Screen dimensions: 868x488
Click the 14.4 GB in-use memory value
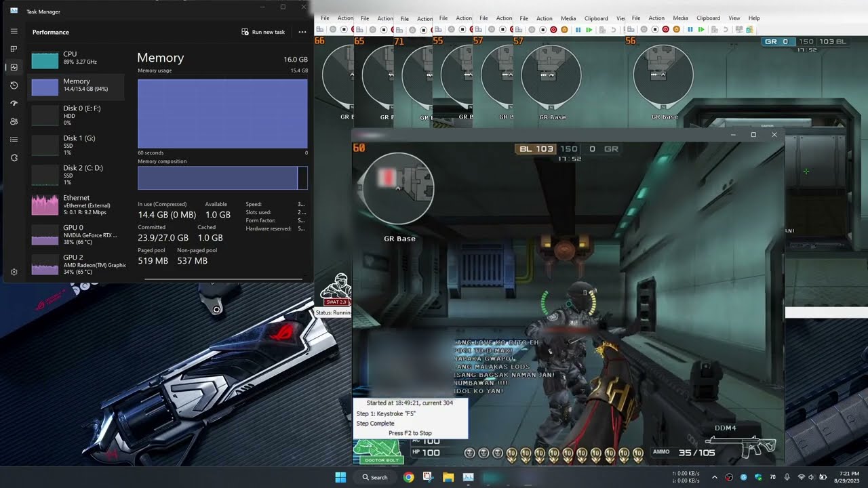[167, 215]
